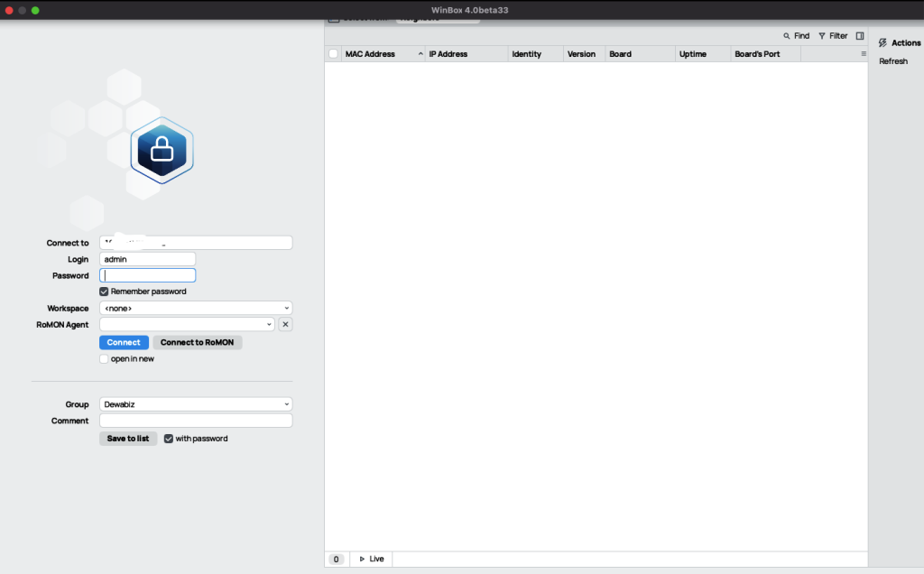Click the blue lock hexagon logo
924x574 pixels.
coord(162,151)
